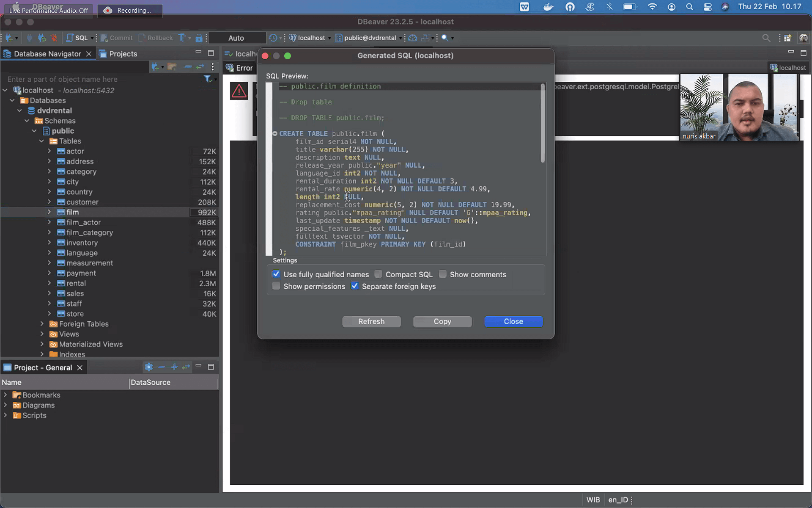812x508 pixels.
Task: Uncheck Use fully qualified names
Action: coord(276,274)
